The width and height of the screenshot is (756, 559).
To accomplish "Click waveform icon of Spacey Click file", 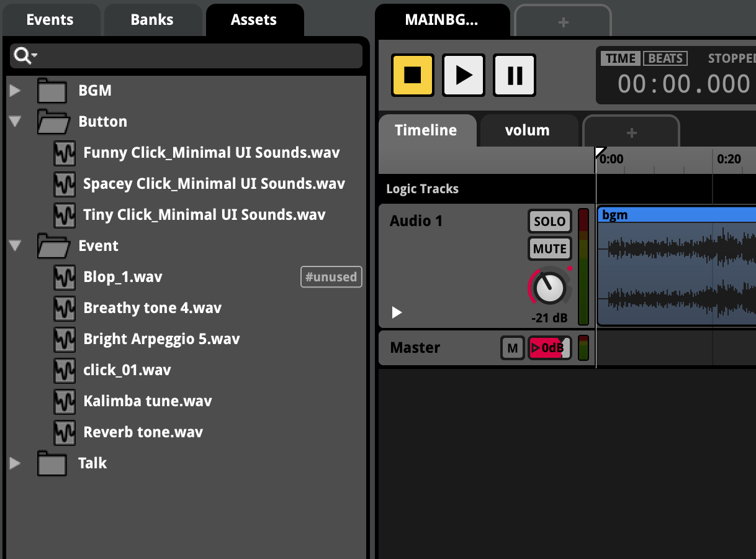I will 65,184.
